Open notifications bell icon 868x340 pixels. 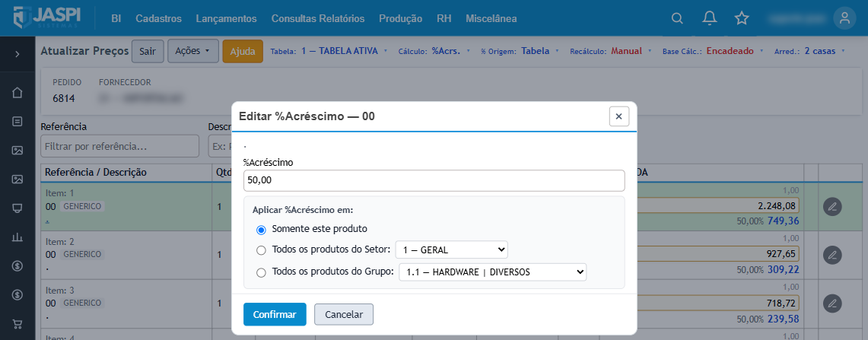click(x=709, y=18)
